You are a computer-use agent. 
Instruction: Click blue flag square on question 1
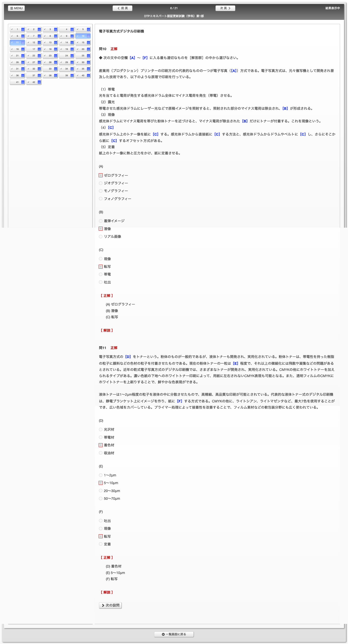pos(23,30)
